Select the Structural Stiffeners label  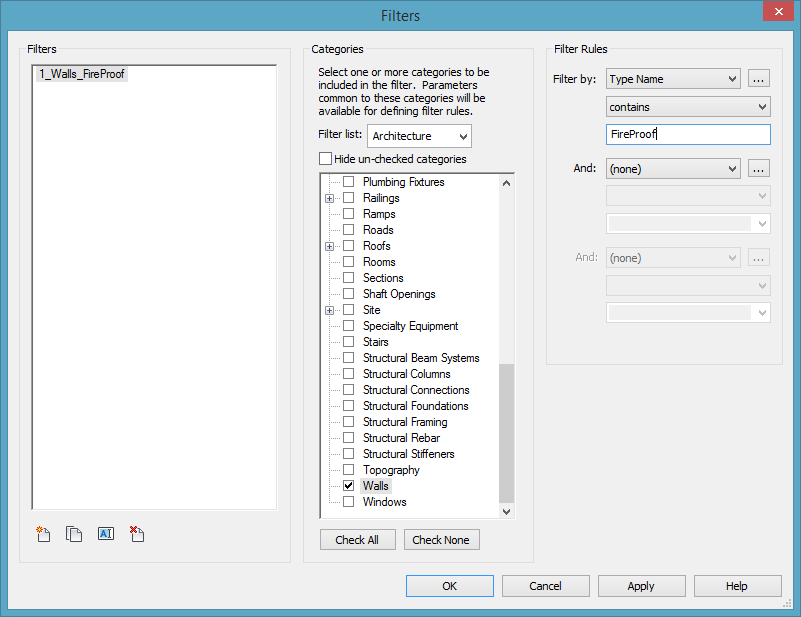pos(408,454)
